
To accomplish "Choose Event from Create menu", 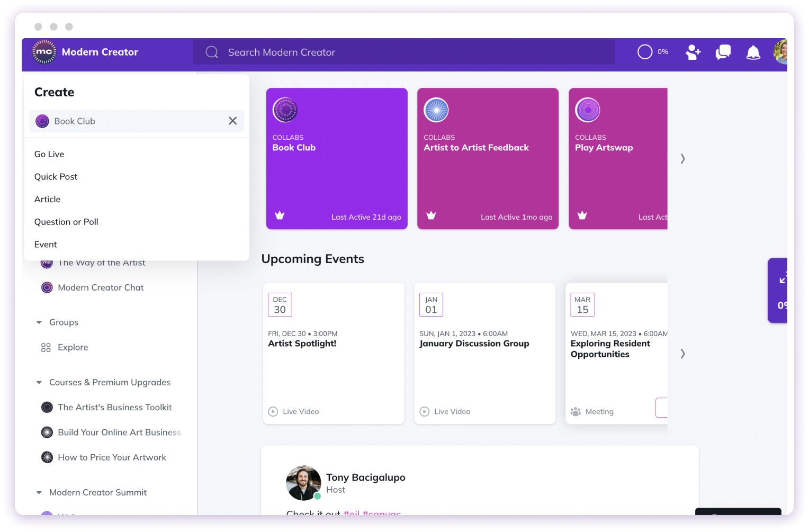I will coord(46,245).
